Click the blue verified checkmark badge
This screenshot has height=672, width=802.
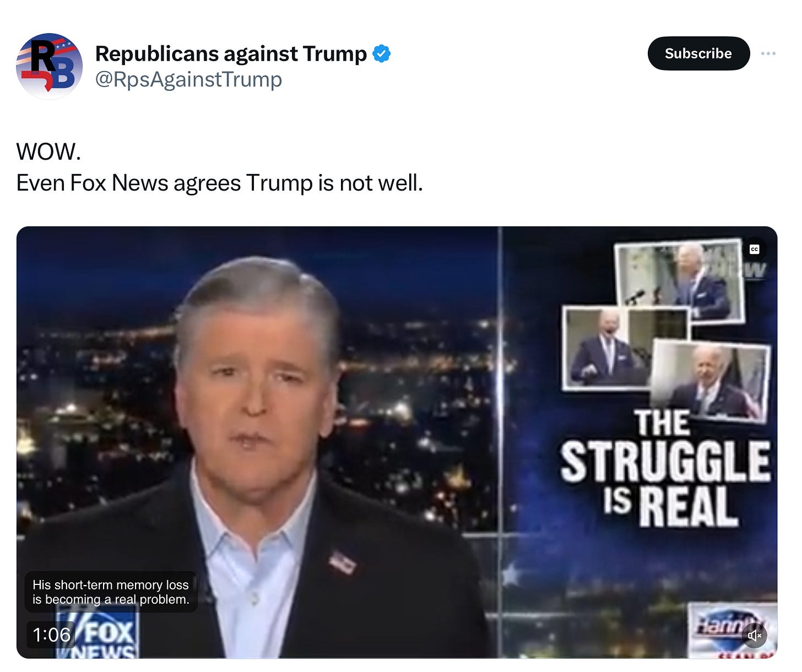(x=382, y=53)
